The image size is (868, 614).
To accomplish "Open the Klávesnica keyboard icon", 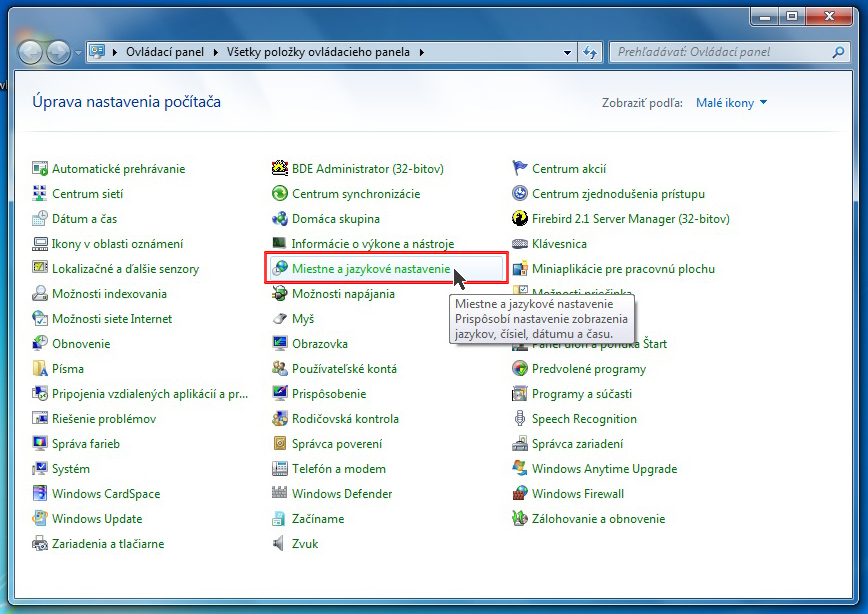I will point(520,244).
